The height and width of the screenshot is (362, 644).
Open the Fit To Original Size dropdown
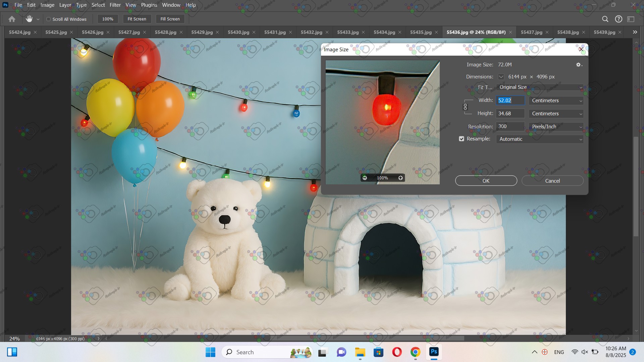[x=540, y=87]
